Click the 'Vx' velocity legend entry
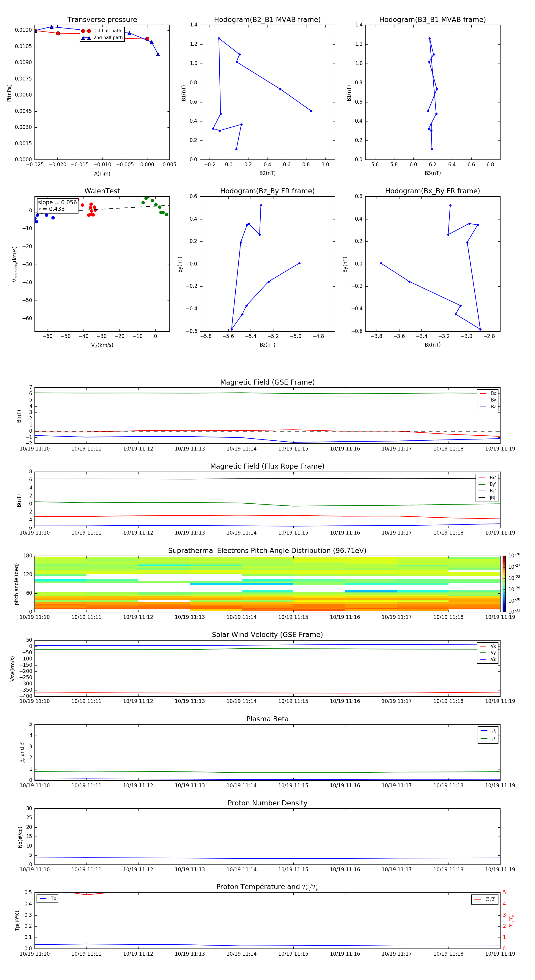Screen dimensions: 535x980 point(488,647)
